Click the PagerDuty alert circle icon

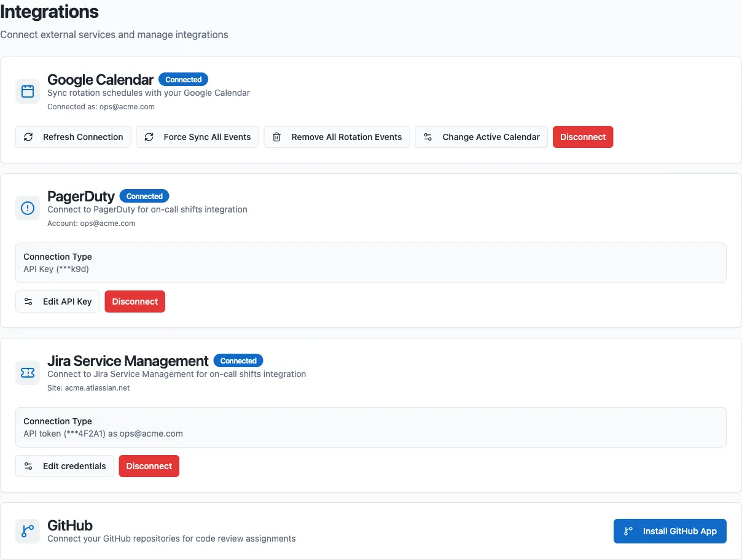28,208
